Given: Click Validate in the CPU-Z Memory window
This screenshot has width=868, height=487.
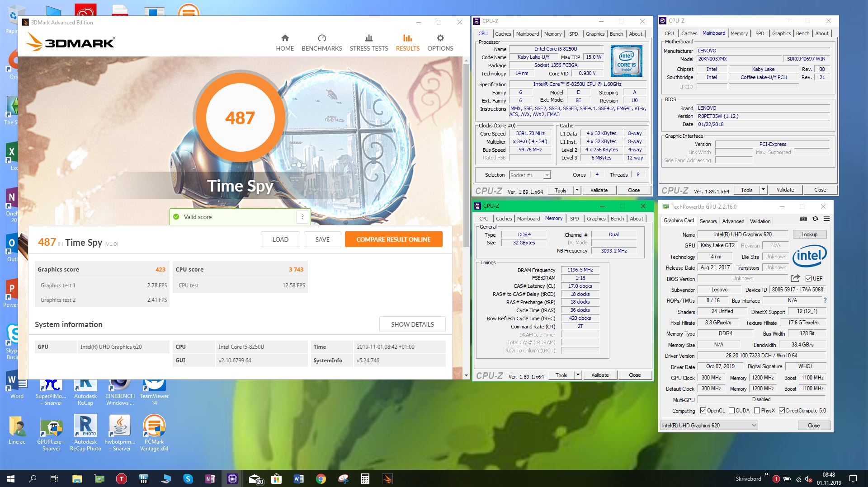Looking at the screenshot, I should pyautogui.click(x=600, y=375).
